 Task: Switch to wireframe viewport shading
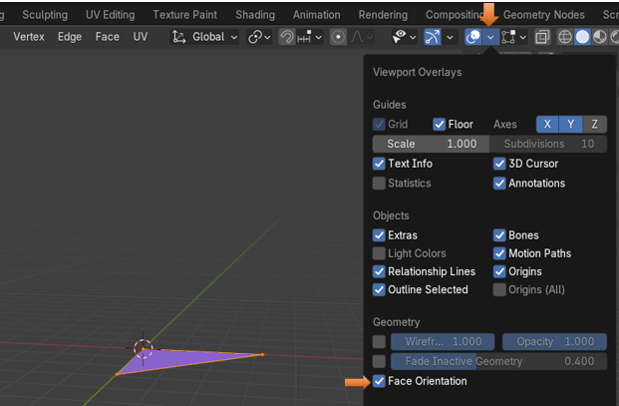(x=564, y=36)
